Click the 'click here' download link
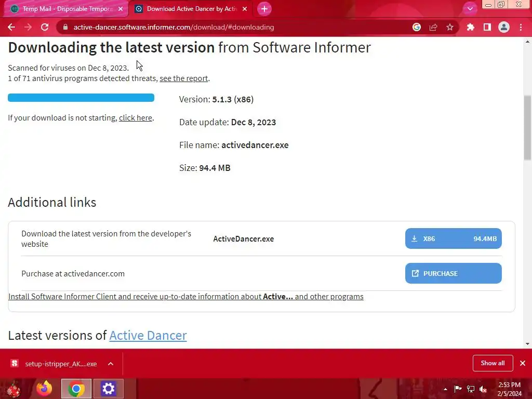The image size is (532, 399). point(136,118)
